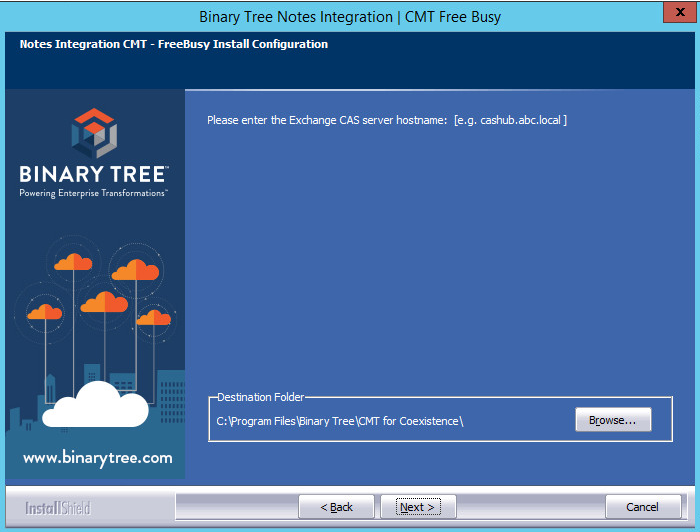Click Powering Enterprise Transformations tagline

click(93, 193)
